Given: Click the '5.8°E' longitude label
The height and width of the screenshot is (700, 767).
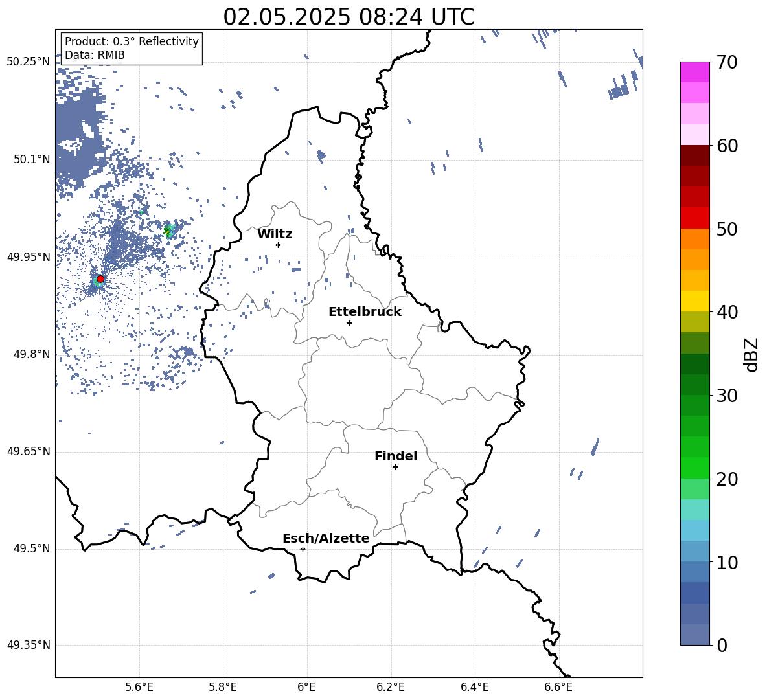Looking at the screenshot, I should [x=223, y=687].
